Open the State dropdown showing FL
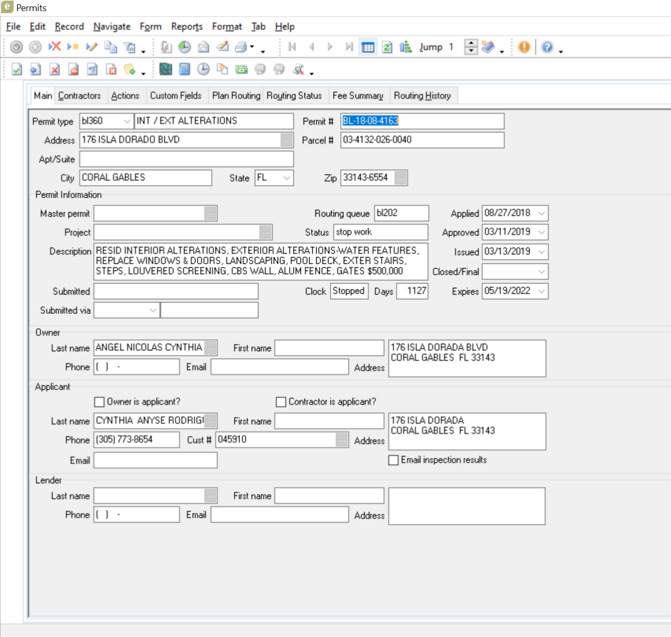This screenshot has width=671, height=637. tap(286, 178)
